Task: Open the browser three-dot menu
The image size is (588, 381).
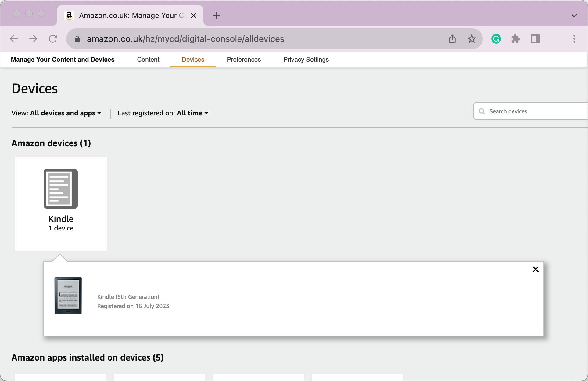Action: (574, 39)
